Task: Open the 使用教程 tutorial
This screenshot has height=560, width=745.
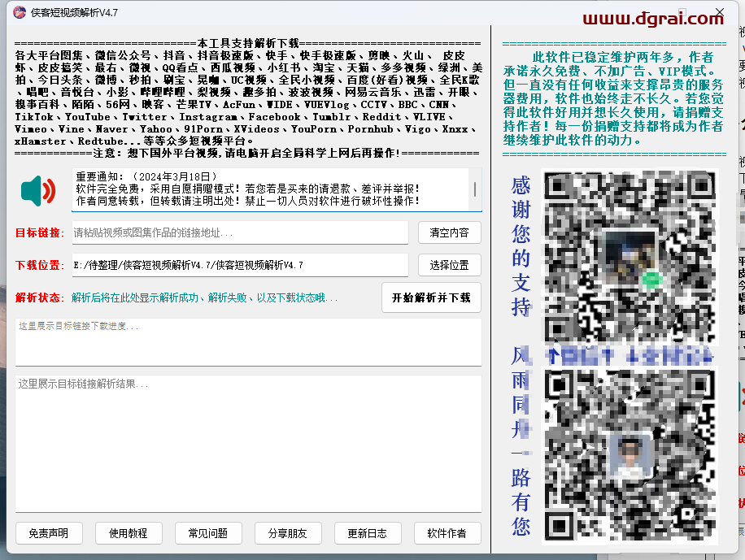Action: [129, 533]
